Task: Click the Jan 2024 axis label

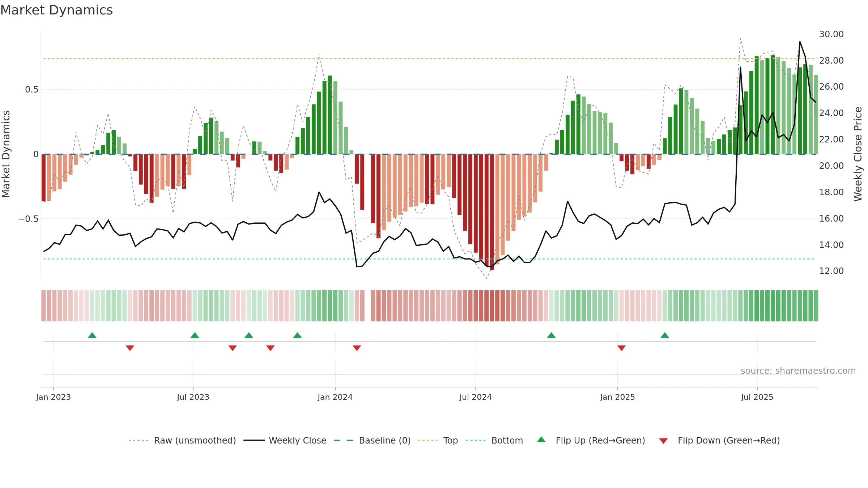Action: pyautogui.click(x=335, y=397)
